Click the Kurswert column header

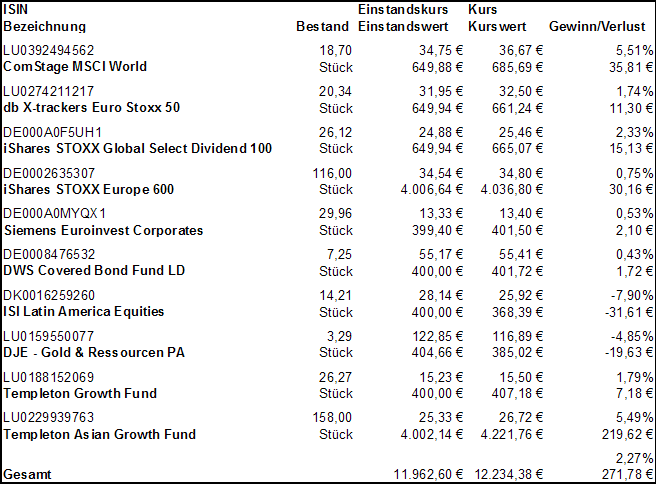point(496,26)
